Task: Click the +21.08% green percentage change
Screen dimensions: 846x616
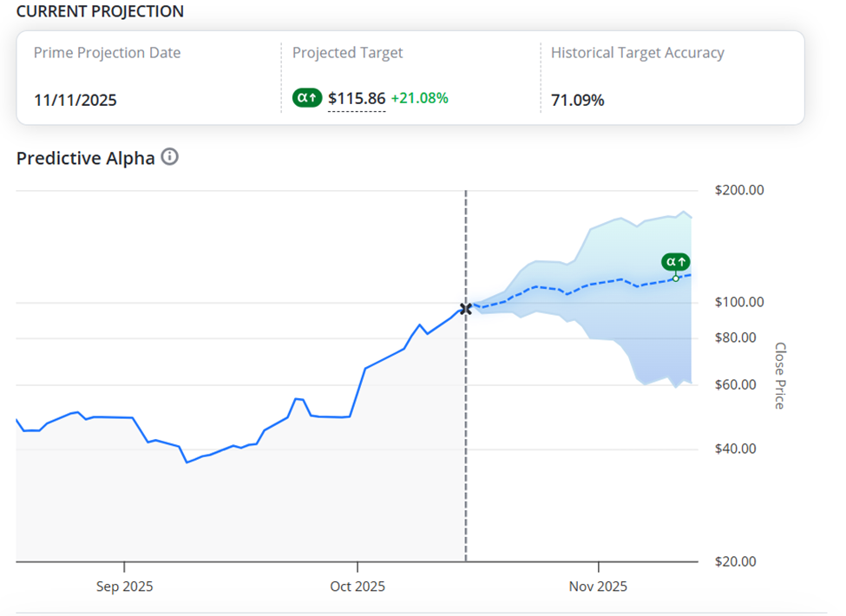Action: 420,98
